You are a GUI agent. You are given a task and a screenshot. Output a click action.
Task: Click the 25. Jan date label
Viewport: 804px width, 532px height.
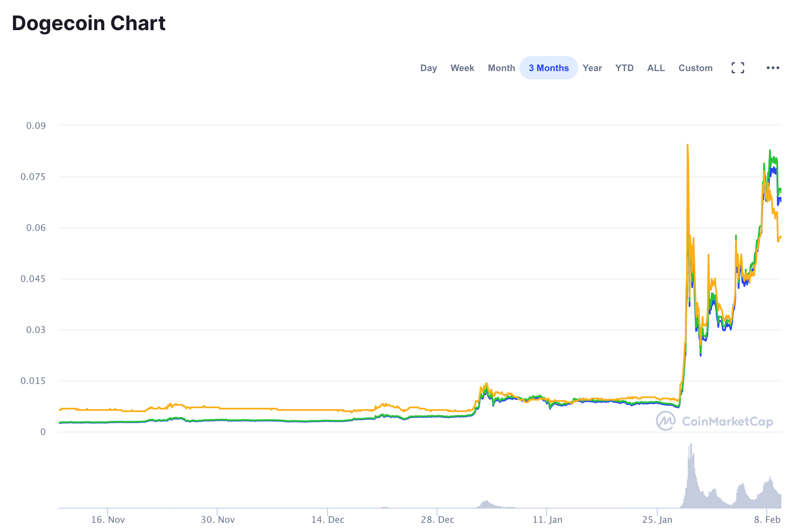point(657,519)
